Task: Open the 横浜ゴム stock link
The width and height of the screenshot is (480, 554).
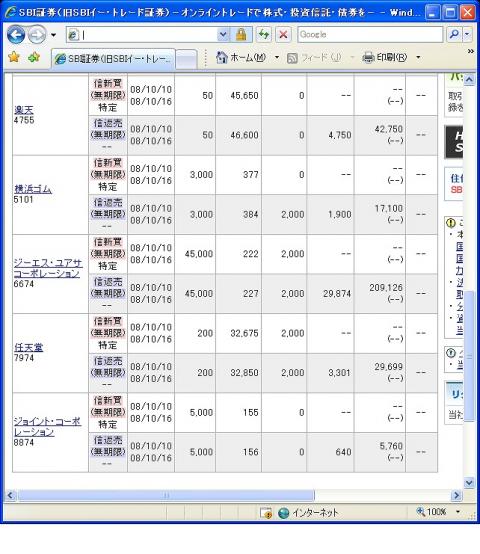Action: tap(33, 189)
